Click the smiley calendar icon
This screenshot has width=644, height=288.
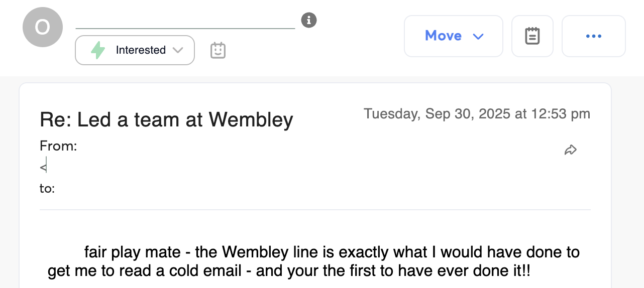tap(218, 50)
